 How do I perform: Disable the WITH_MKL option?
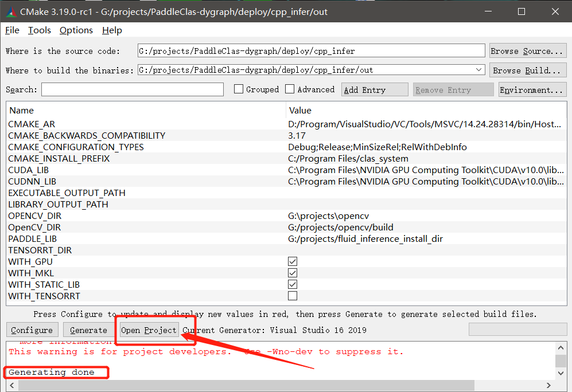click(x=293, y=273)
